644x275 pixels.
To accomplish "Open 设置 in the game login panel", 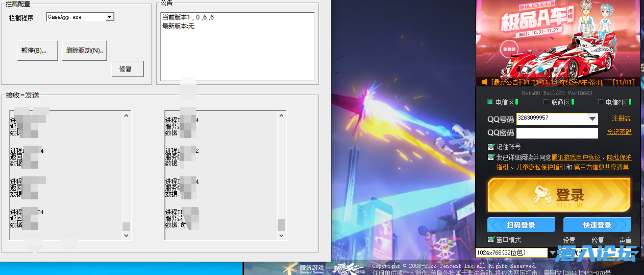I will point(569,240).
